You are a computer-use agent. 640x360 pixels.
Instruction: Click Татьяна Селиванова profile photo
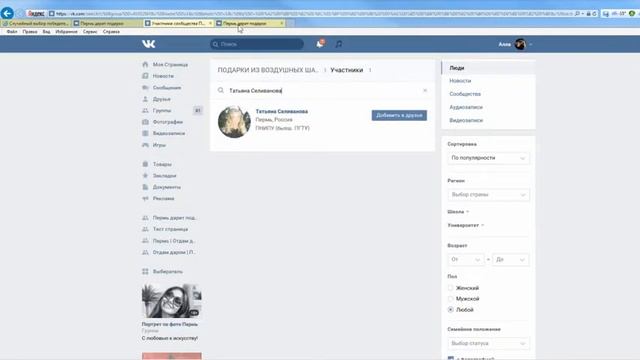234,122
